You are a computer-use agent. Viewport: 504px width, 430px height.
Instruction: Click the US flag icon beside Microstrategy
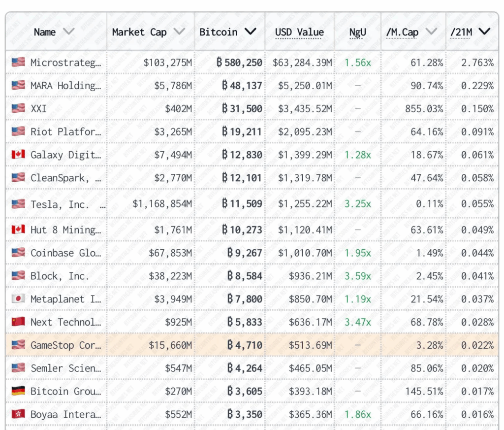[x=18, y=63]
